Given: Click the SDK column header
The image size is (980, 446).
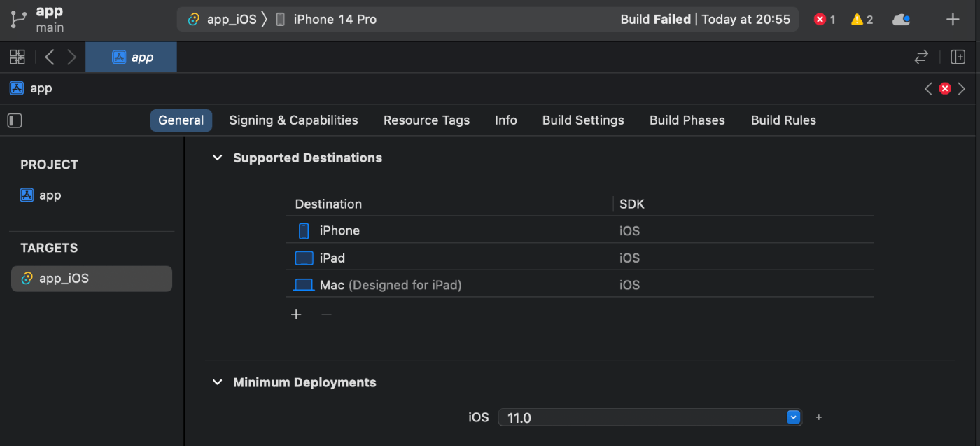Looking at the screenshot, I should point(631,204).
